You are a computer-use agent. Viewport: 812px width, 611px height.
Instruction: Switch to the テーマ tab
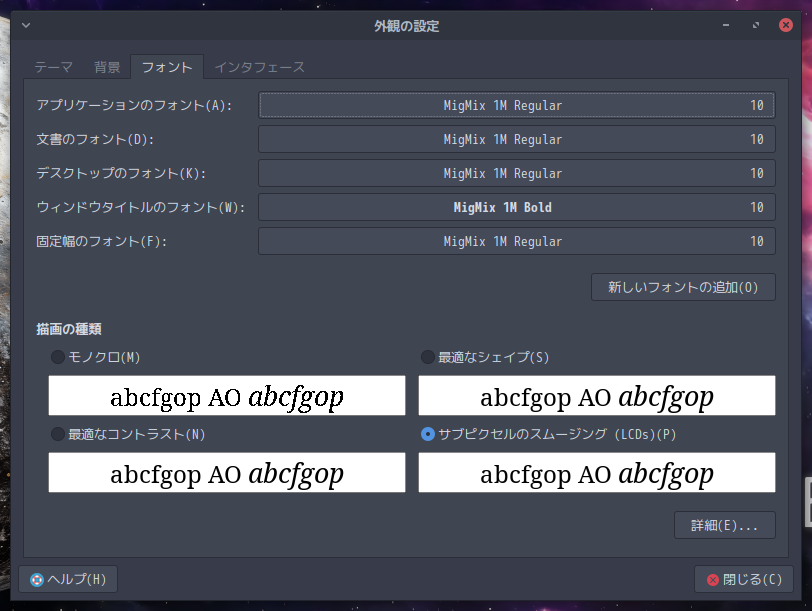[x=51, y=67]
